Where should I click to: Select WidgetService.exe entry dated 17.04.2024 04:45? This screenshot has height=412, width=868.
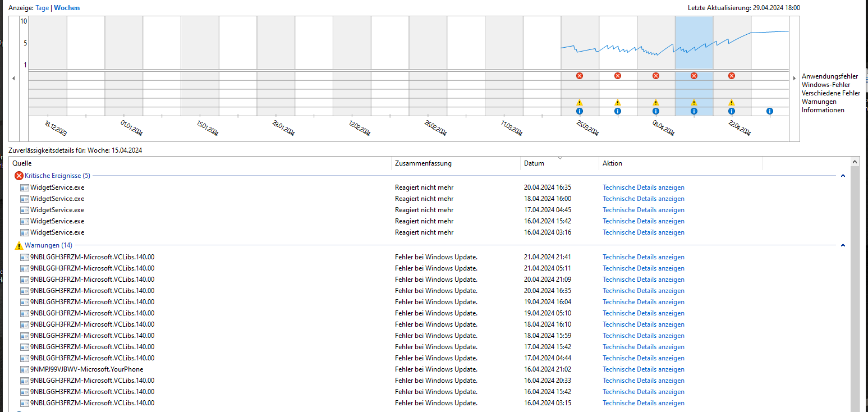coord(57,210)
